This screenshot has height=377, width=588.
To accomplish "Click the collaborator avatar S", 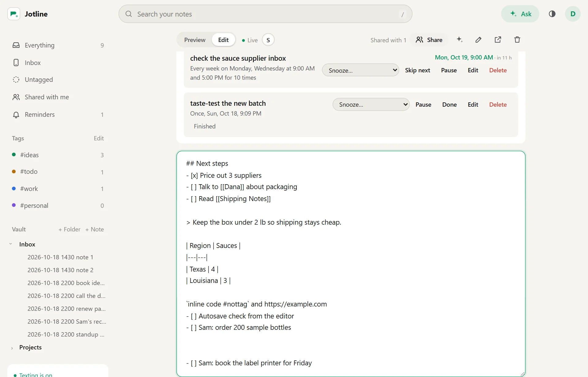I will [268, 40].
